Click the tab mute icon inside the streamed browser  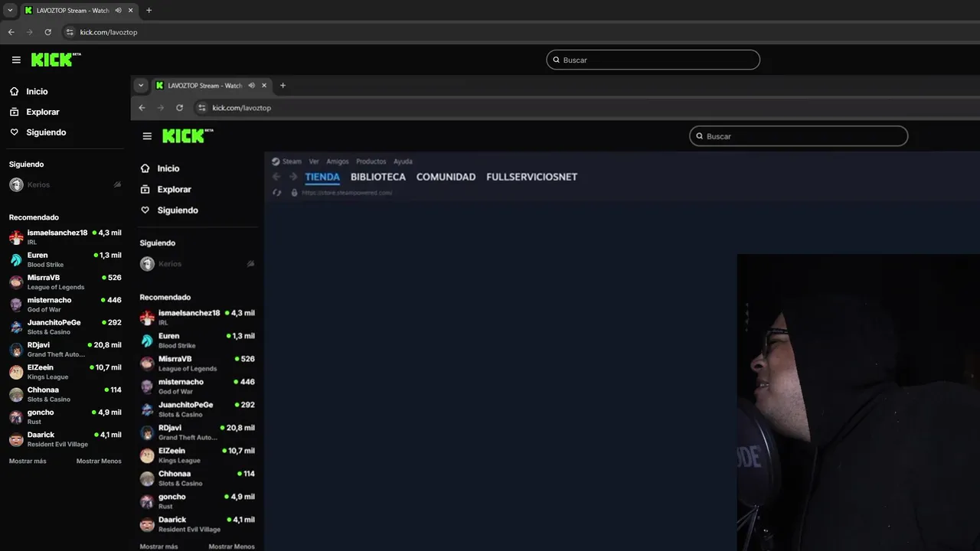[251, 86]
